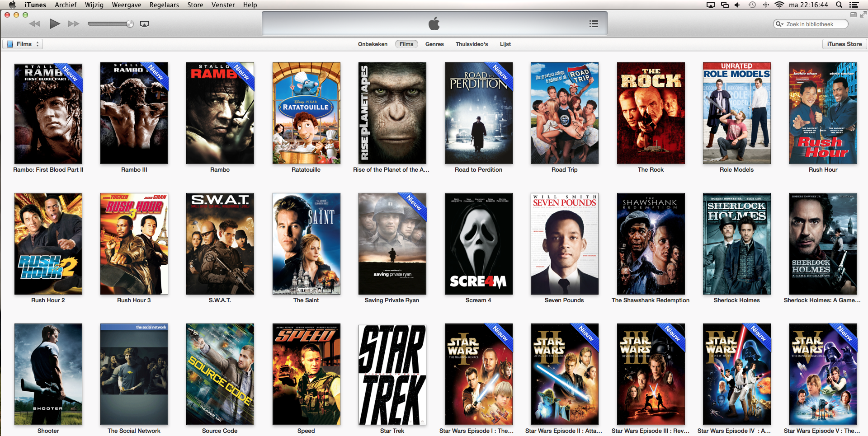Select Rise of the Planet of the Apes poster

392,113
